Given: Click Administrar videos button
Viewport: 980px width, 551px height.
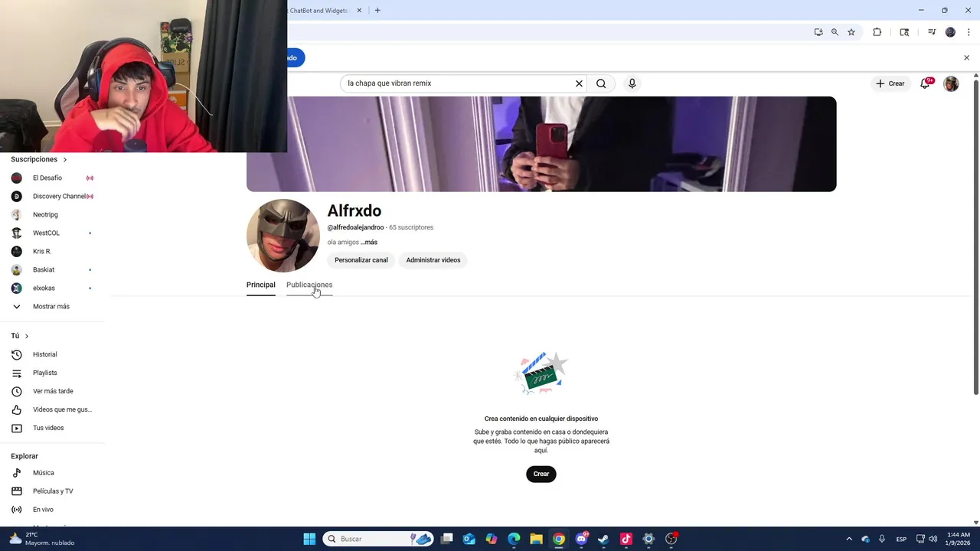Looking at the screenshot, I should pos(433,260).
